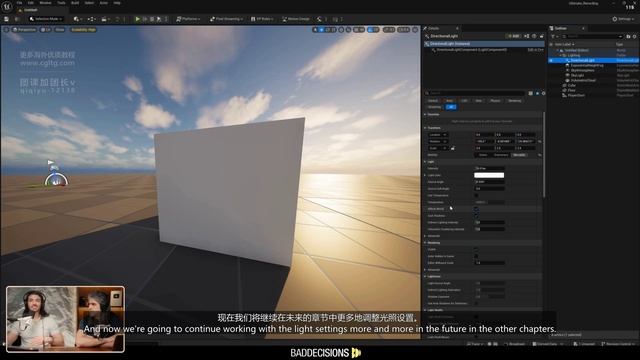Open the Perspective viewport dropdown
This screenshot has width=640, height=360.
coord(24,30)
